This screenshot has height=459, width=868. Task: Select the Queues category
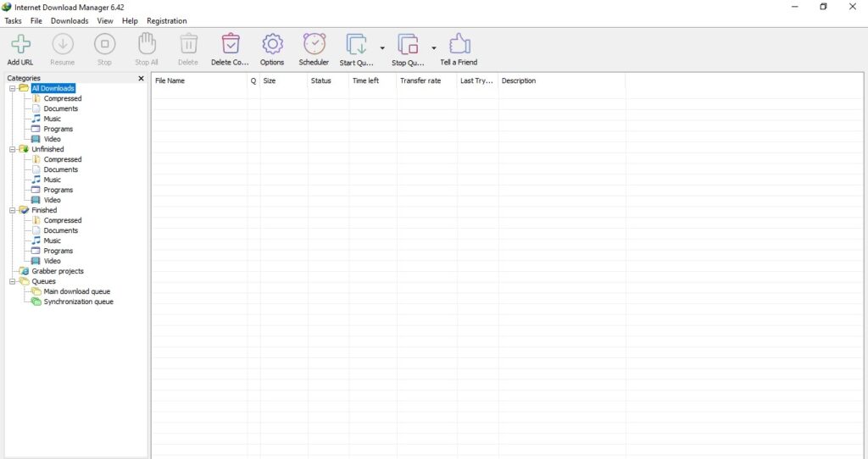44,281
